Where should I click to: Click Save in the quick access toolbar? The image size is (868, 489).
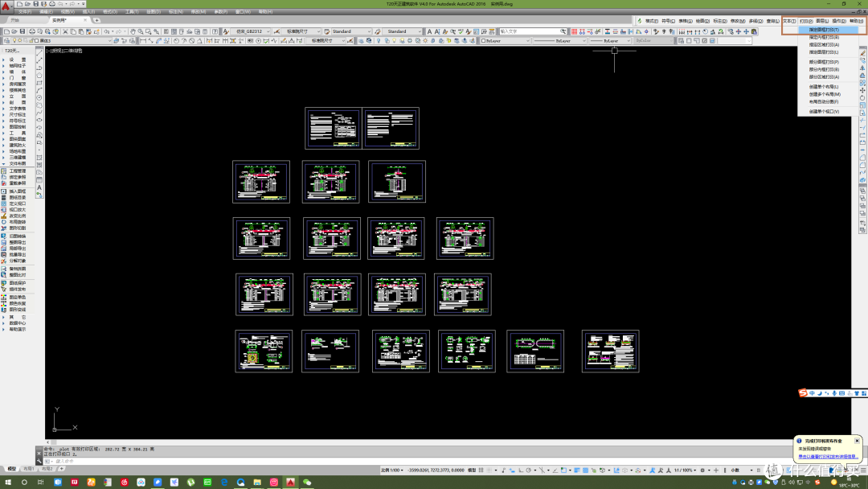(35, 4)
